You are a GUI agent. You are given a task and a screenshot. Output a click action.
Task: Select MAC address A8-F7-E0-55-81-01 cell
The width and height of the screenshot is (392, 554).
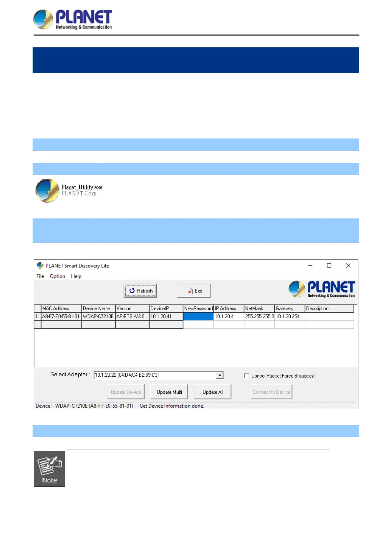(61, 316)
